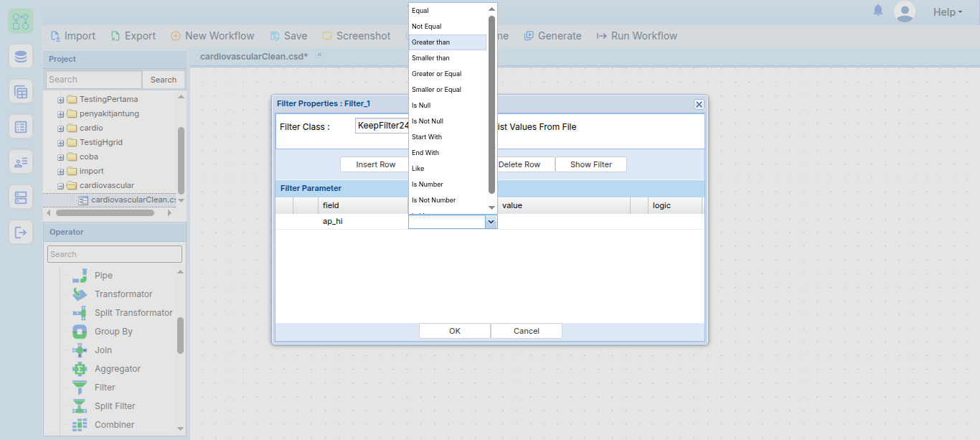
Task: Run Workflow from the toolbar
Action: 636,36
